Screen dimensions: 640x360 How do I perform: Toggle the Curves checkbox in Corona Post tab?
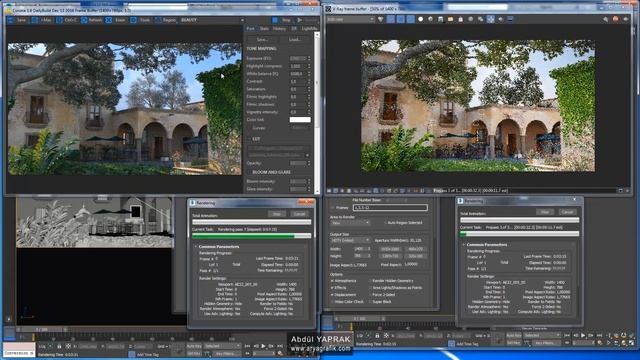coord(249,128)
